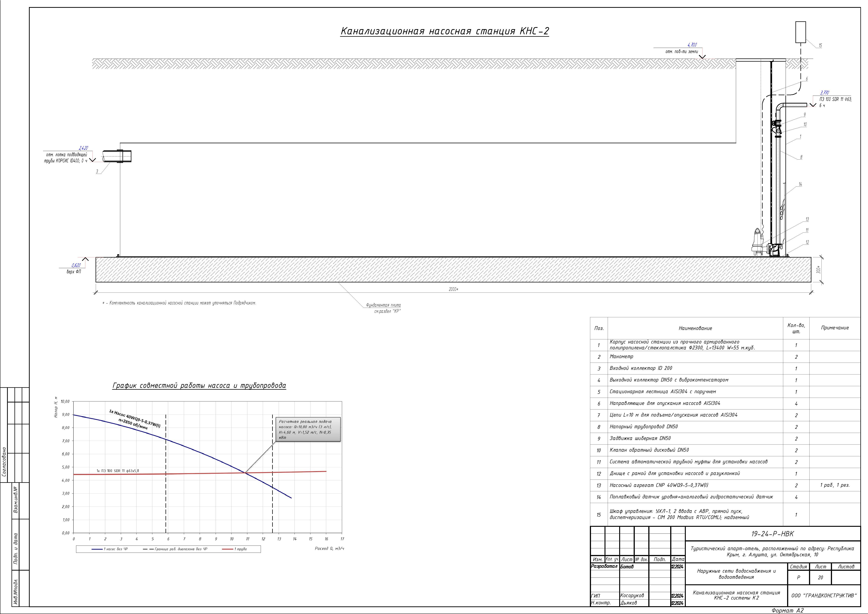Click the footnote about "Комплектность канализационной насосной станции"

[179, 303]
